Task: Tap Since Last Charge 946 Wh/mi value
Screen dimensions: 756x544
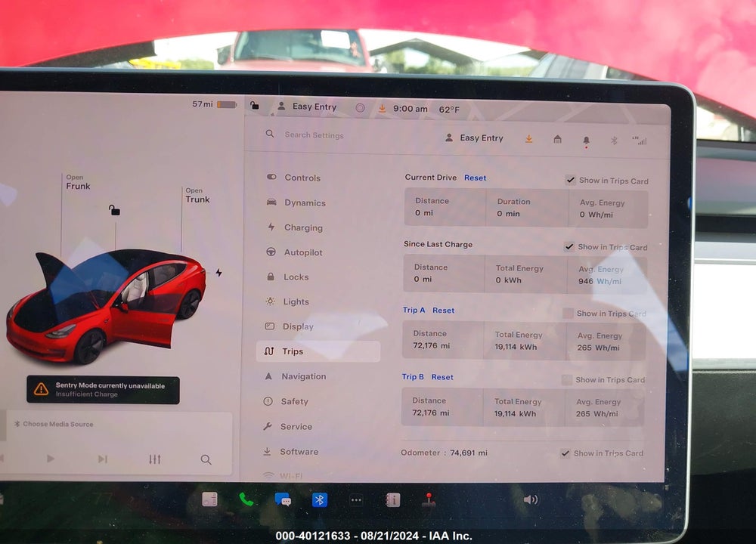Action: point(600,281)
